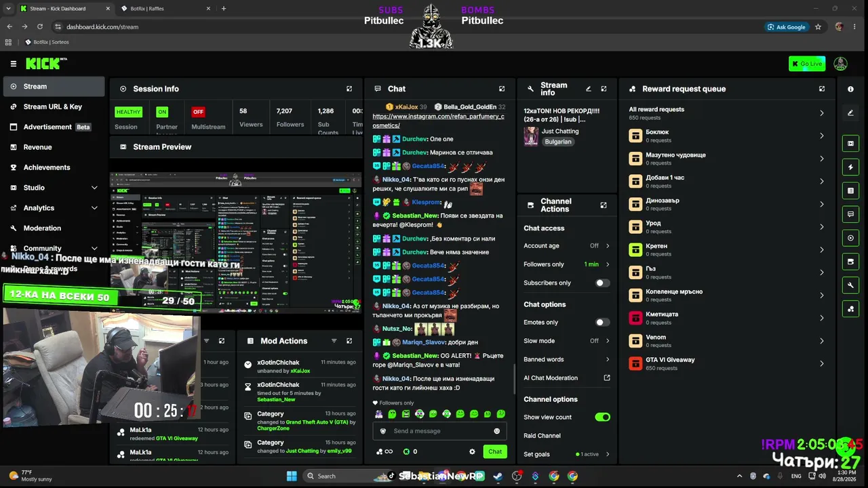
Task: Toggle the play-circle widget in right sidebar
Action: tap(850, 238)
